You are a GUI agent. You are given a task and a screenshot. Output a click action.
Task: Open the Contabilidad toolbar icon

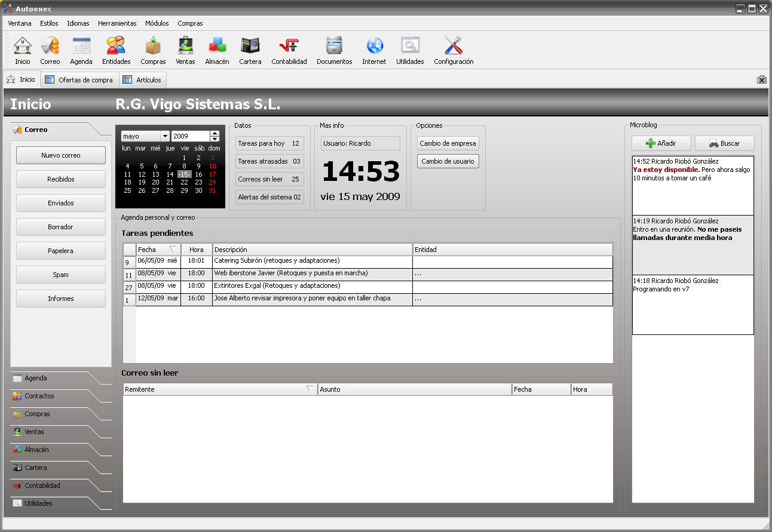289,50
